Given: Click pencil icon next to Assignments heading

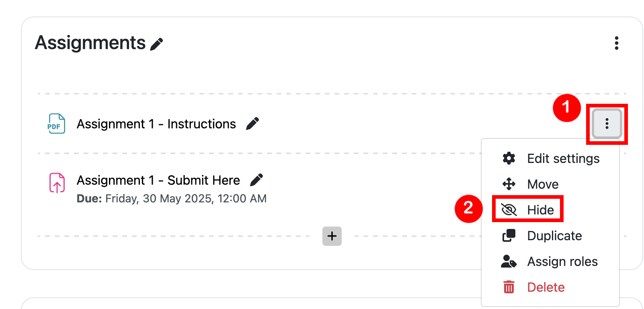Looking at the screenshot, I should click(x=156, y=44).
